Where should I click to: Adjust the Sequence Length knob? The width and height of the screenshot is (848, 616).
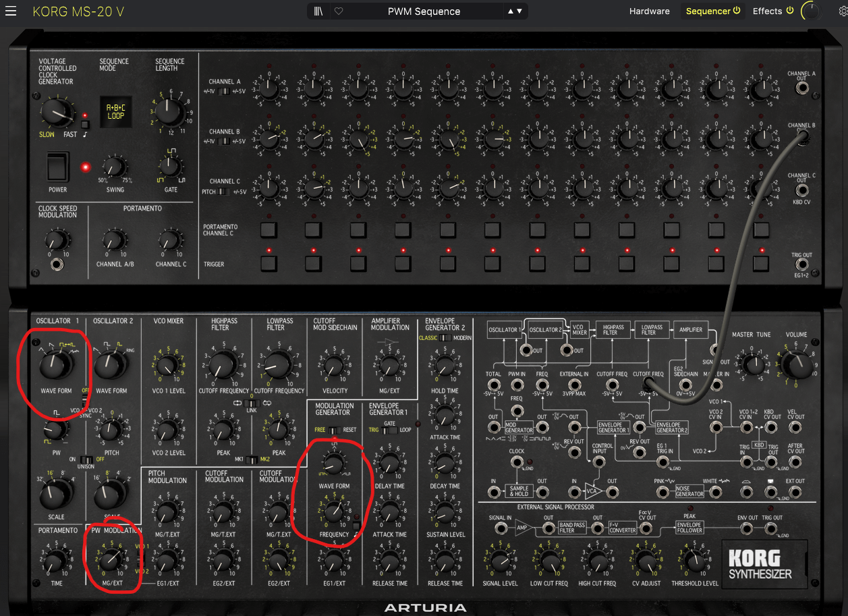coord(169,111)
